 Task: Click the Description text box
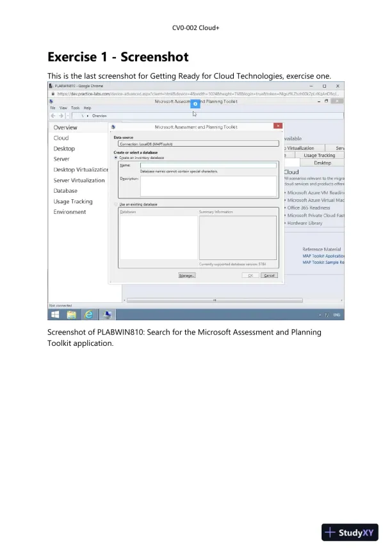(208, 186)
